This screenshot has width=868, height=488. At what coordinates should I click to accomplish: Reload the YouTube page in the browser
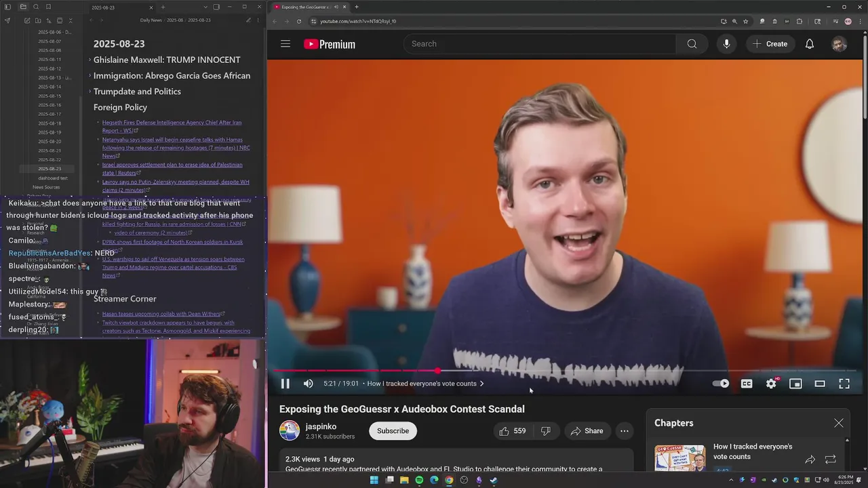[299, 21]
